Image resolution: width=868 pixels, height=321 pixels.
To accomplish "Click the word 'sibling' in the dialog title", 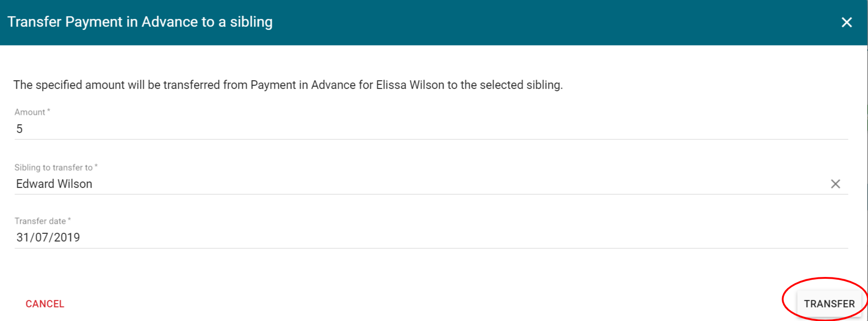I will pyautogui.click(x=251, y=22).
